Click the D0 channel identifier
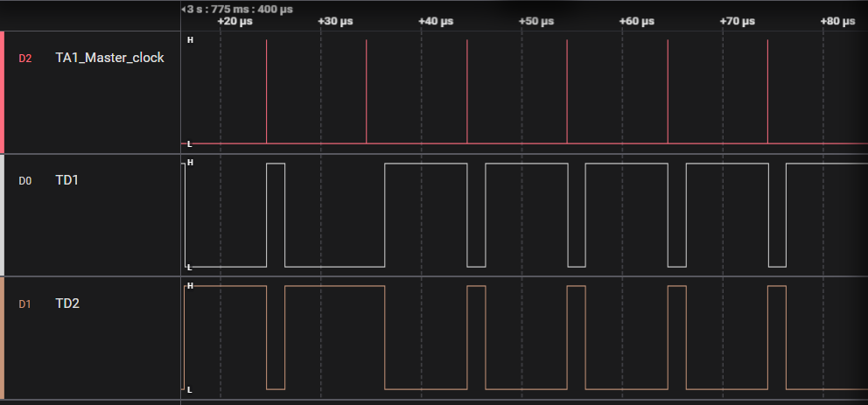 25,181
